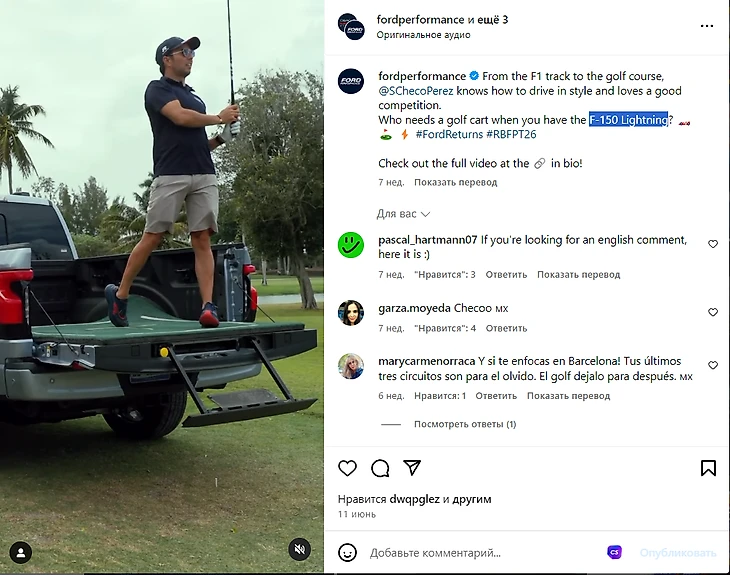Like the post with heart icon
Image resolution: width=730 pixels, height=575 pixels.
coord(347,468)
